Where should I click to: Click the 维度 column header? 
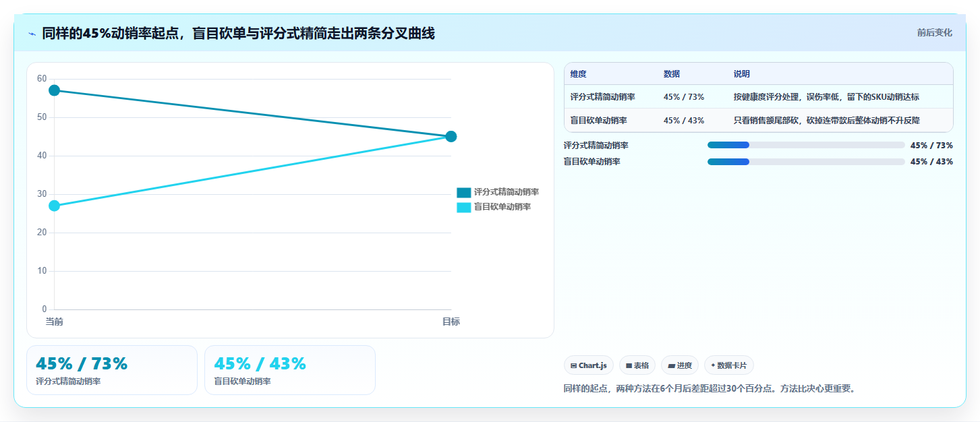[578, 74]
